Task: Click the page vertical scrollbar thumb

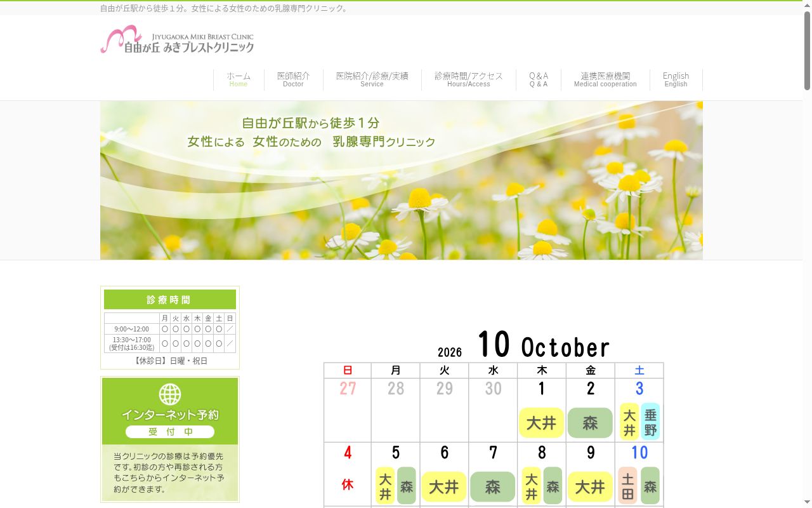Action: tap(807, 51)
